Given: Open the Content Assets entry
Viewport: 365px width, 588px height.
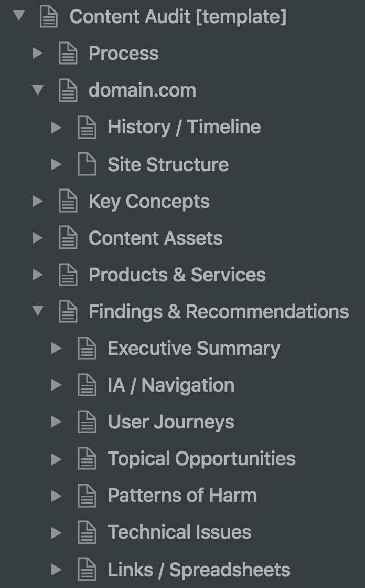Looking at the screenshot, I should pyautogui.click(x=156, y=237).
